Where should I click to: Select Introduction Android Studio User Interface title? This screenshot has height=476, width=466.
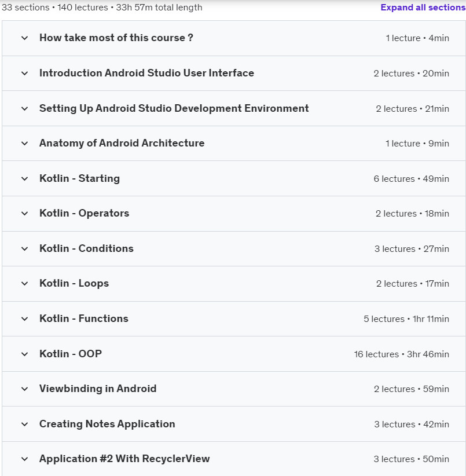[x=146, y=73]
